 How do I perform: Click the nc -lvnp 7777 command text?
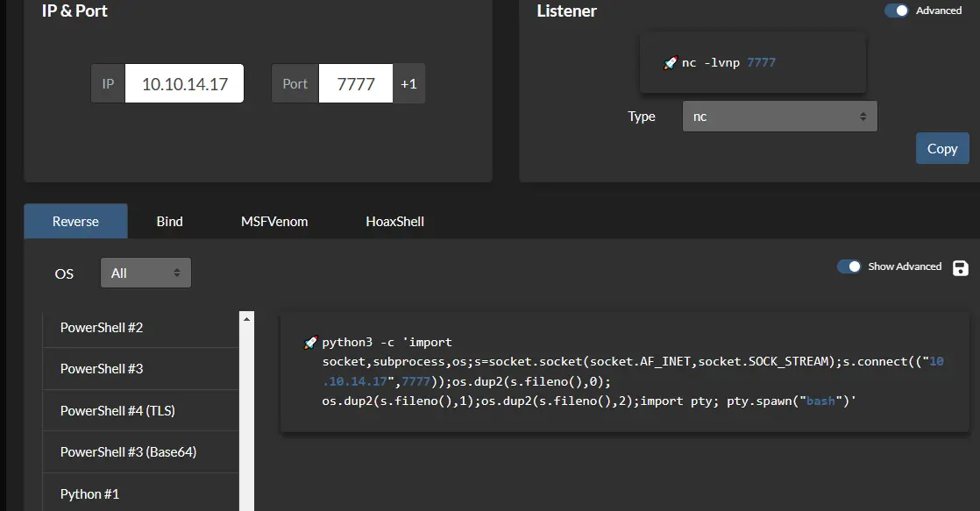click(x=728, y=62)
